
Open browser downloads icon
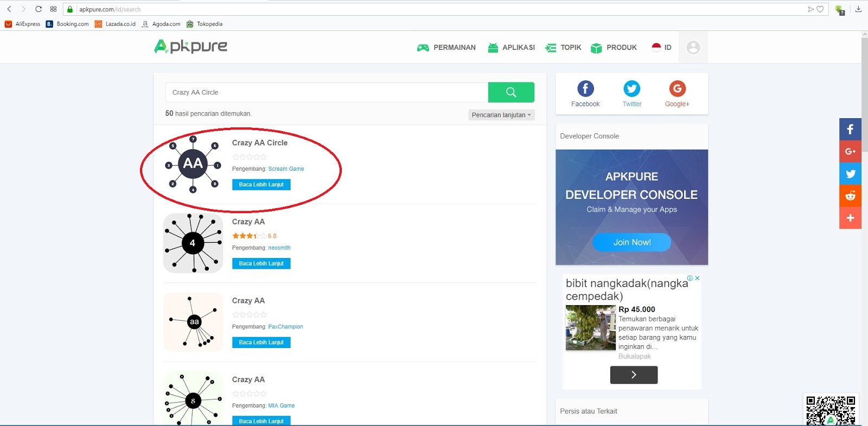tap(858, 9)
